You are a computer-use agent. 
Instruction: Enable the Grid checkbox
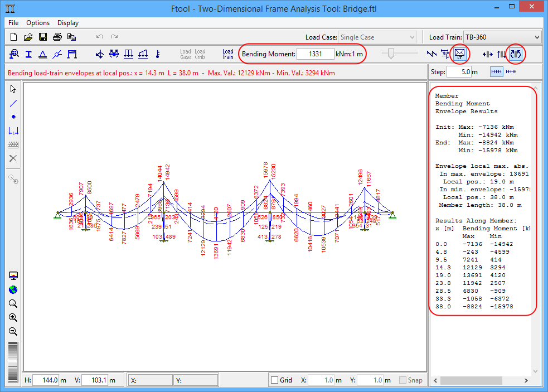click(274, 380)
